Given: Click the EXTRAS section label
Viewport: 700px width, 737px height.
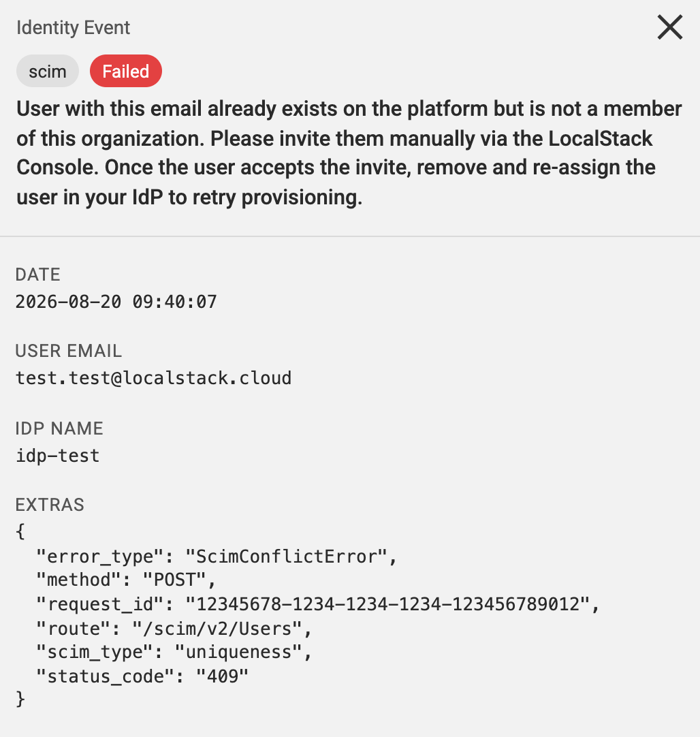Looking at the screenshot, I should (x=50, y=505).
